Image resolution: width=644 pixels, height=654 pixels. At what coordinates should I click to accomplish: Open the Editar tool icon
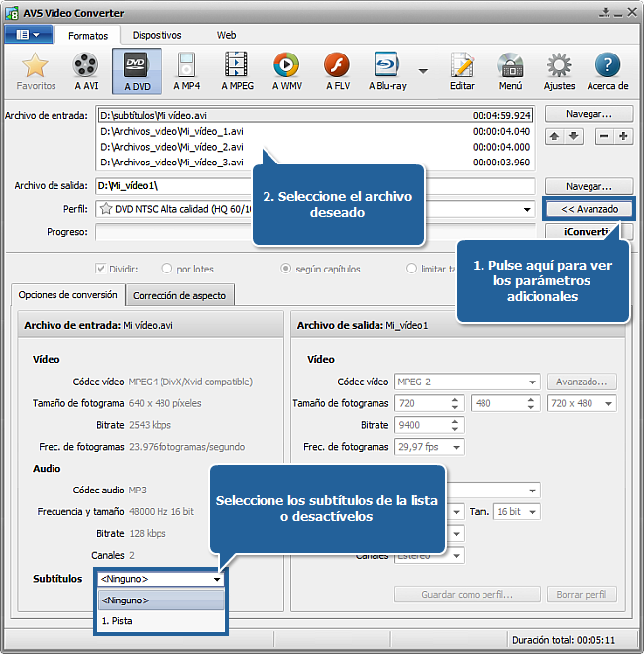coord(462,69)
